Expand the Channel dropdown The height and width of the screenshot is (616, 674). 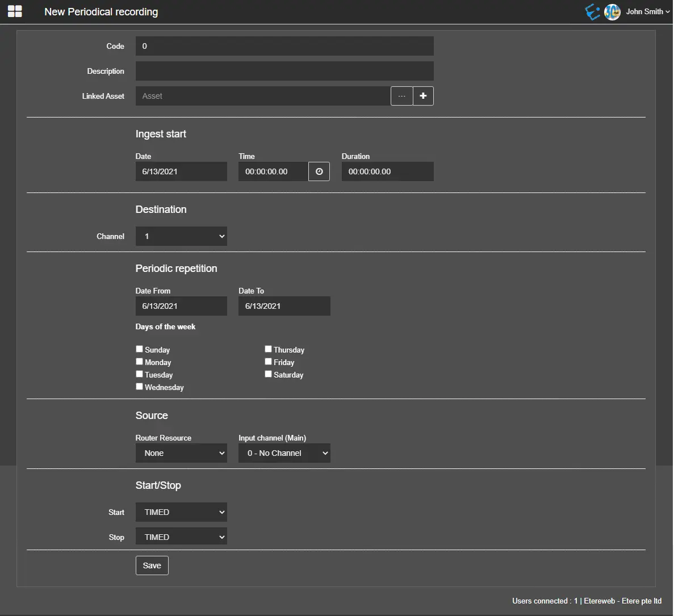181,236
